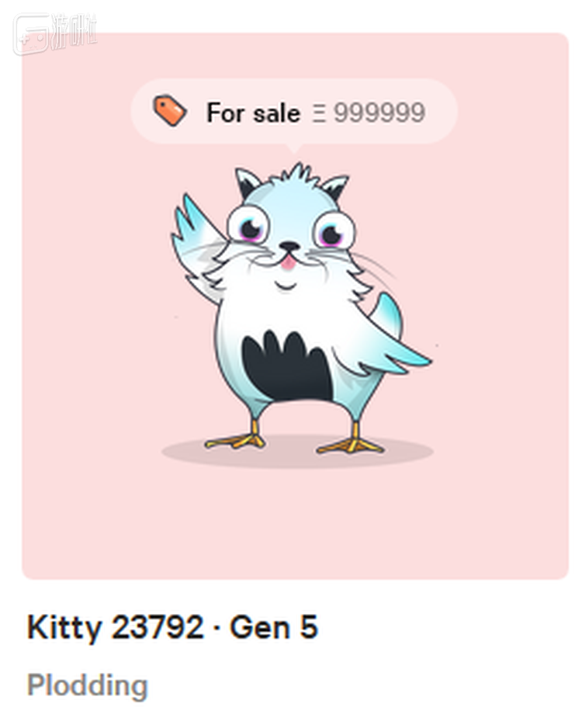Open the Kitty 23792 title link
Viewport: 582px width, 728px height.
point(116,627)
